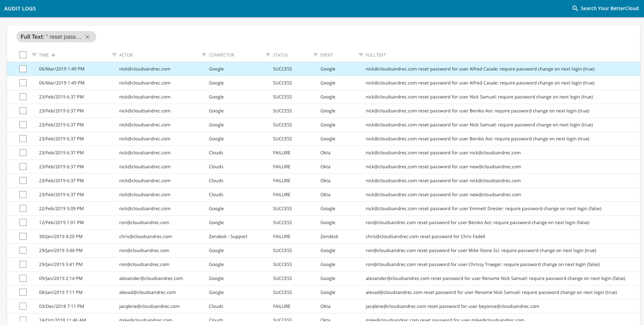The height and width of the screenshot is (325, 644).
Task: Open the Time column filter icon
Action: (x=34, y=55)
